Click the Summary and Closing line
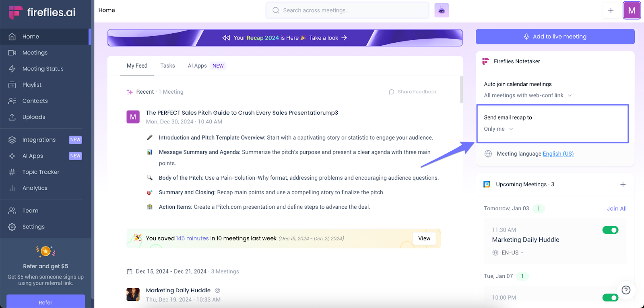 coord(266,192)
